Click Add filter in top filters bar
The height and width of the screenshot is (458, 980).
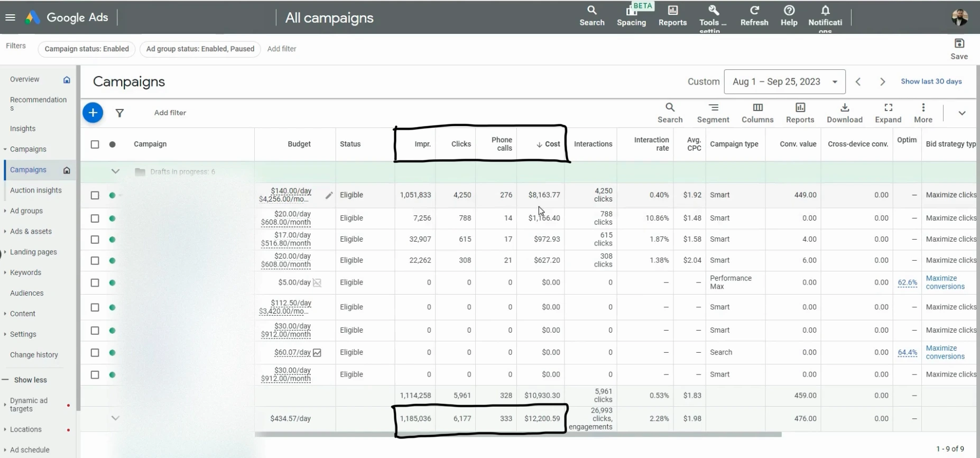point(281,49)
